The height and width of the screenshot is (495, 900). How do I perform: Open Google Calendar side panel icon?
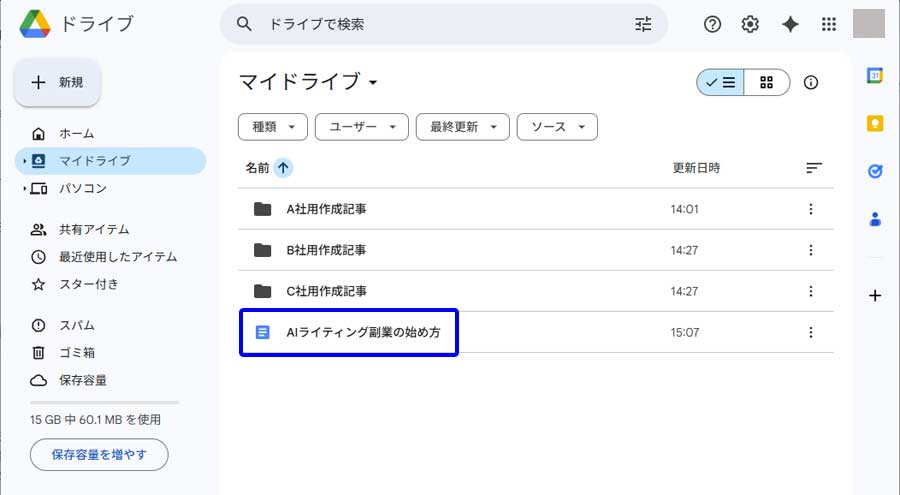(875, 76)
